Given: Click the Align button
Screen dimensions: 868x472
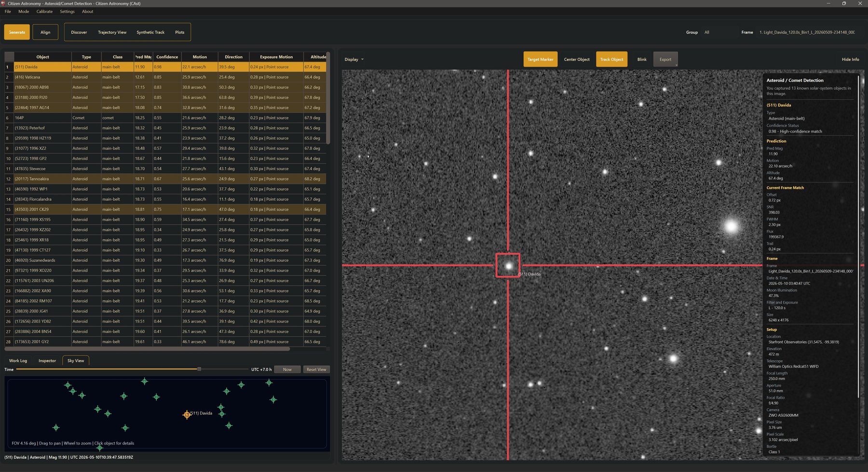Looking at the screenshot, I should click(45, 32).
